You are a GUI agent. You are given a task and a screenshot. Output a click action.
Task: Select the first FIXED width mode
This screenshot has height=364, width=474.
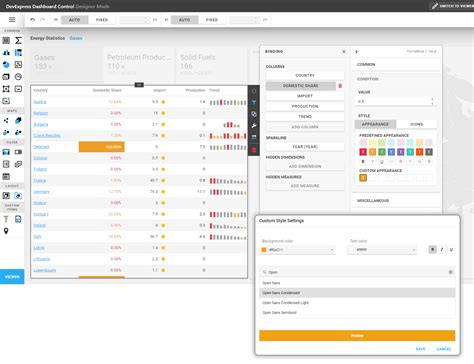click(102, 20)
